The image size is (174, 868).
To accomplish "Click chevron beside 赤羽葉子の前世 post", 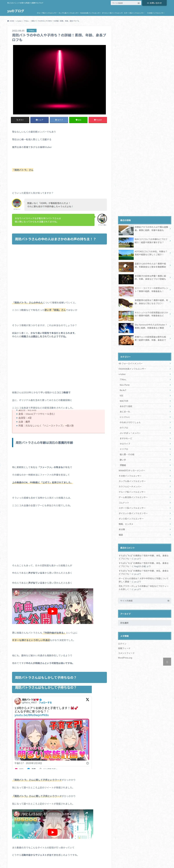I will coord(170,277).
